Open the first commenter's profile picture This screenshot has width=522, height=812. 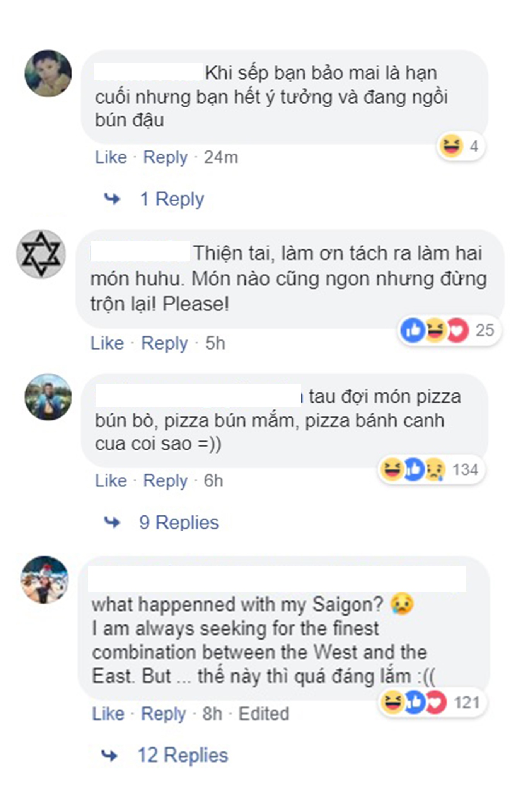48,73
